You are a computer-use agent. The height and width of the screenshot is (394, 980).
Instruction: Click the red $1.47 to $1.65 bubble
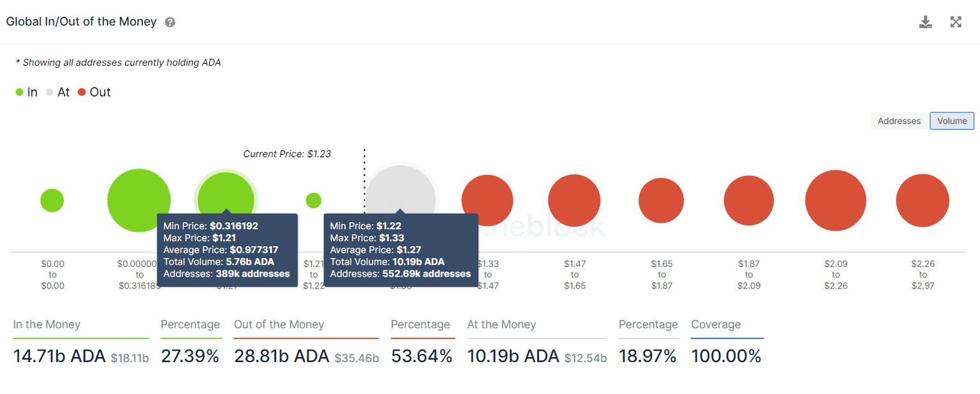pyautogui.click(x=574, y=201)
